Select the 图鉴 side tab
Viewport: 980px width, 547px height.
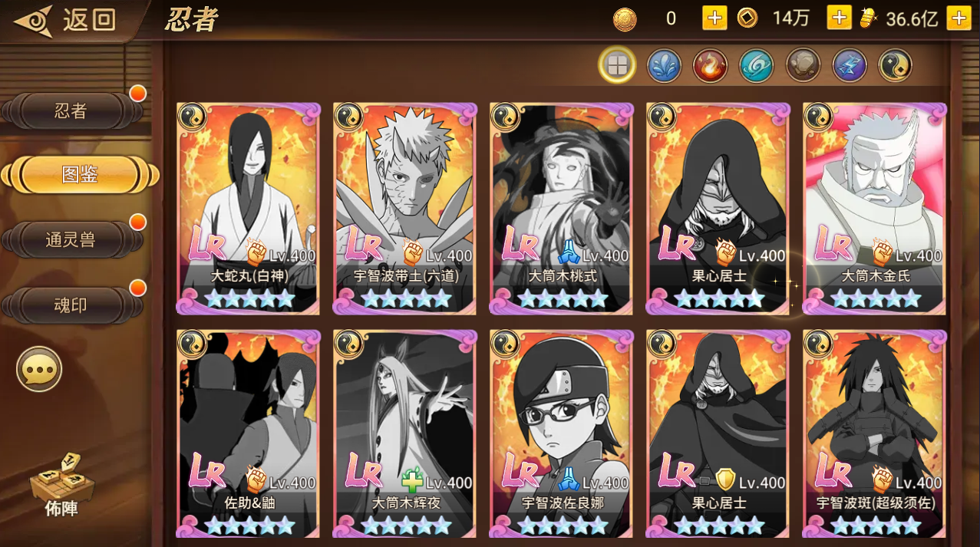80,176
